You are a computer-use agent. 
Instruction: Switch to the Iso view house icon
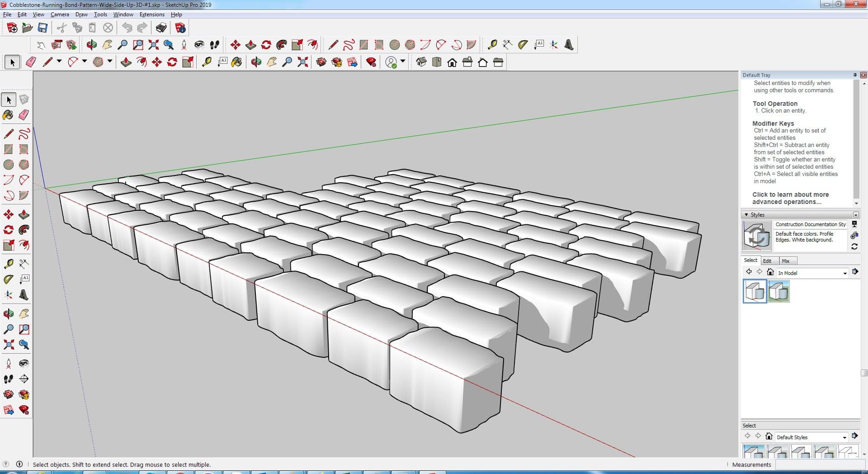421,62
